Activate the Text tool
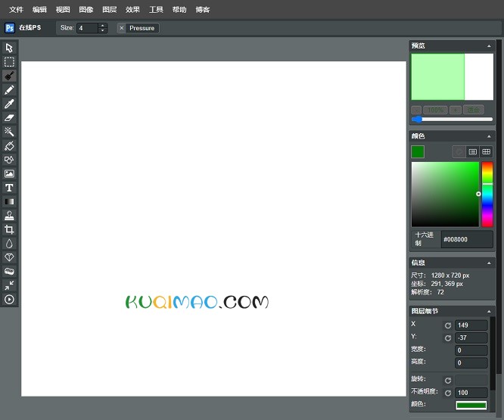504x420 pixels. pos(9,188)
